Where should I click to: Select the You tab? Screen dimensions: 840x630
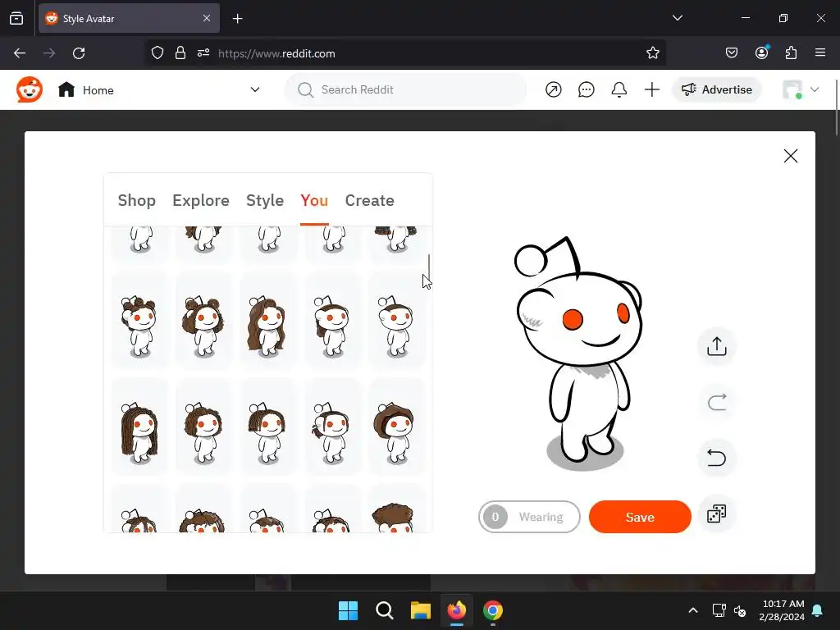coord(314,200)
